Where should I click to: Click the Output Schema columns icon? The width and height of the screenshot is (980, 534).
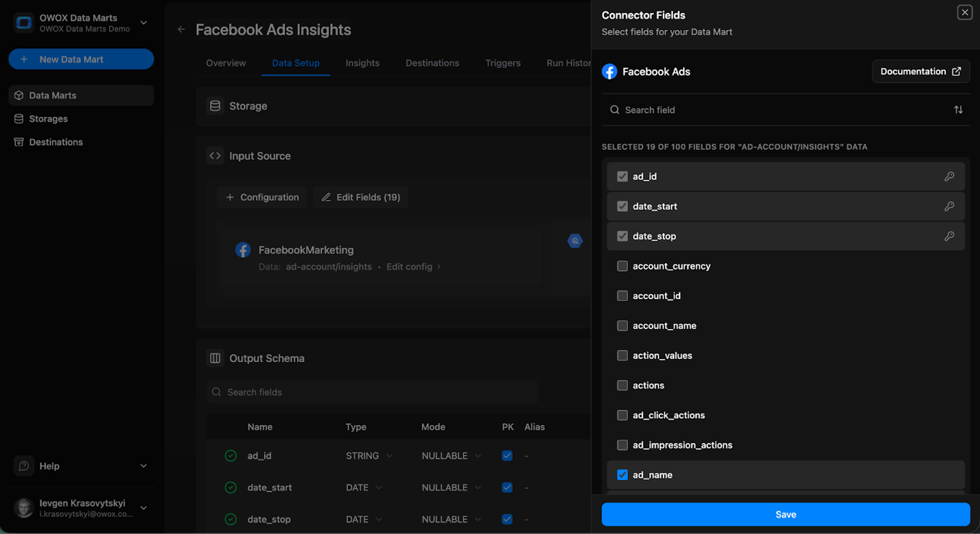click(215, 358)
